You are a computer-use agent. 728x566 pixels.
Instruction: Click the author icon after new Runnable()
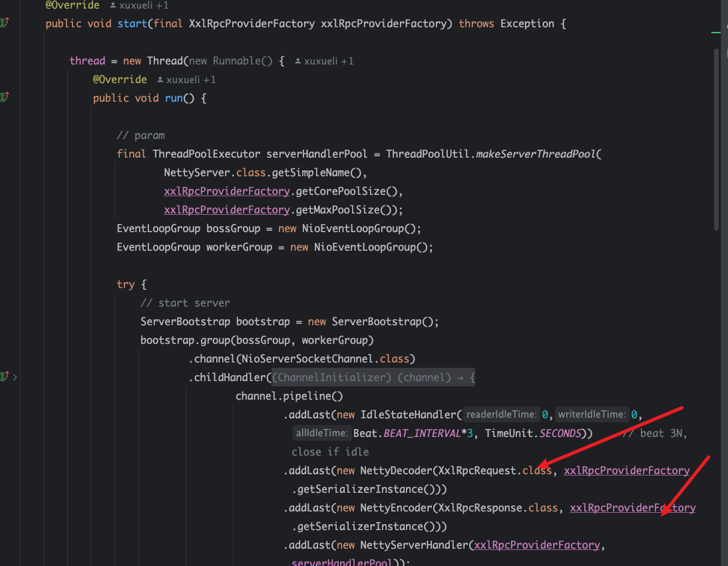pyautogui.click(x=297, y=61)
